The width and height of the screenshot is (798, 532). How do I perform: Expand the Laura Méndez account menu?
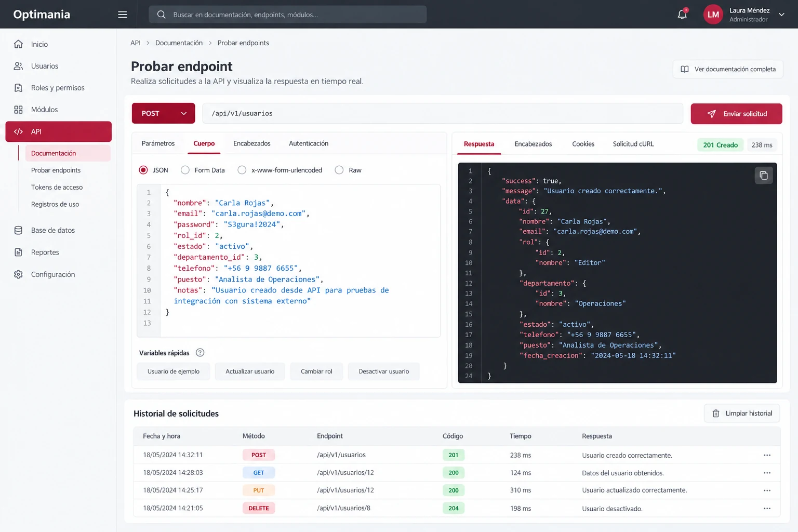781,15
